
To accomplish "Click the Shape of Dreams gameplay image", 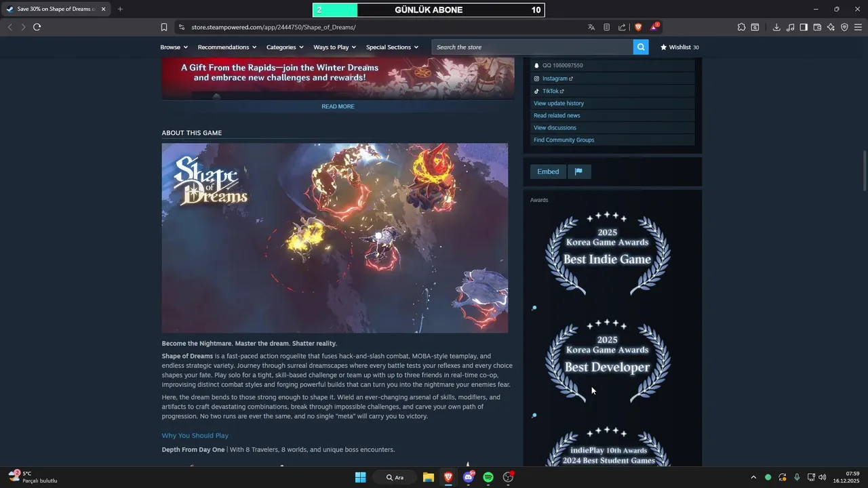I will 335,238.
